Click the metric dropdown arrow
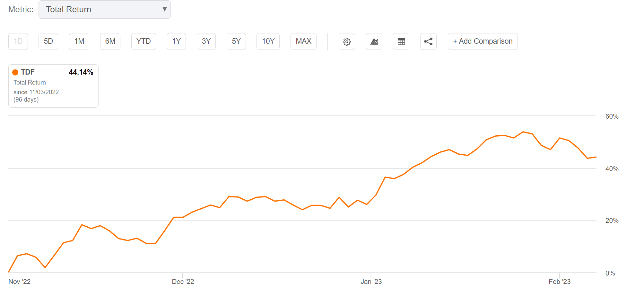This screenshot has height=299, width=644. coord(164,9)
